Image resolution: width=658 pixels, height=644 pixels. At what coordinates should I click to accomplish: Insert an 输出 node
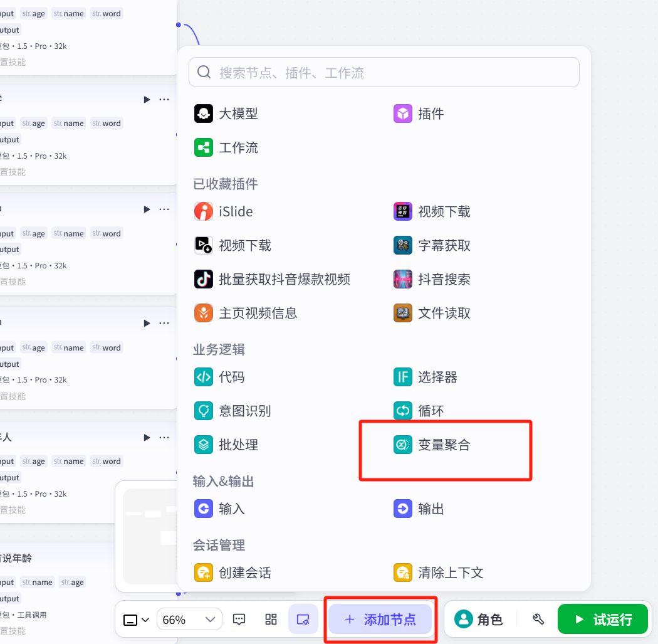tap(419, 509)
